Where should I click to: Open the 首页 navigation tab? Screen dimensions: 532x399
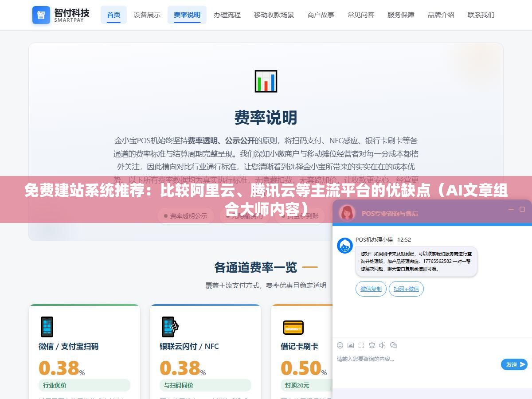coord(113,15)
